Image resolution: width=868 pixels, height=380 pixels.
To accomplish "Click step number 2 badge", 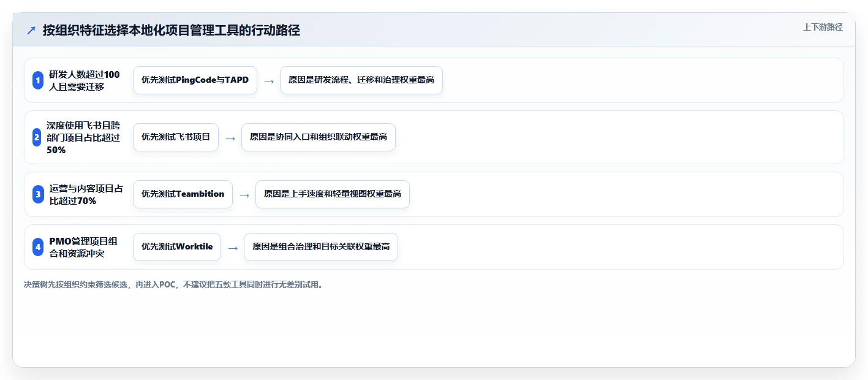I will (x=37, y=137).
